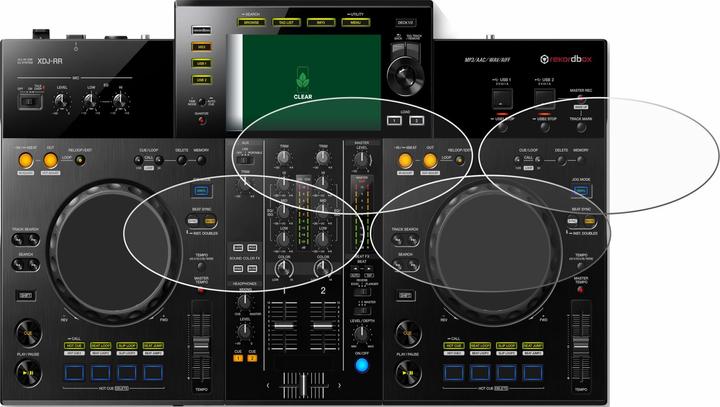
Task: Click the right deck PLAY/PAUSE button
Action: (408, 373)
